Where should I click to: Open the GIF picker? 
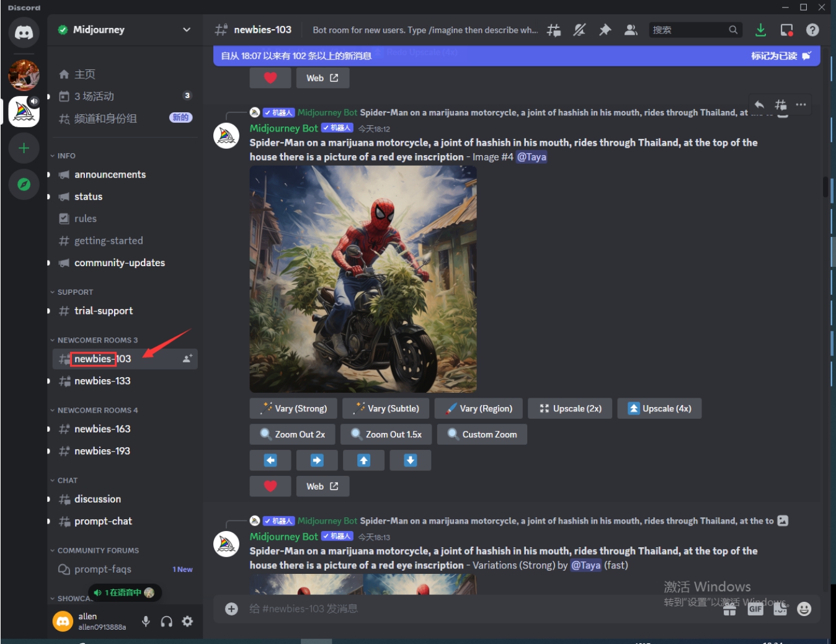(755, 609)
